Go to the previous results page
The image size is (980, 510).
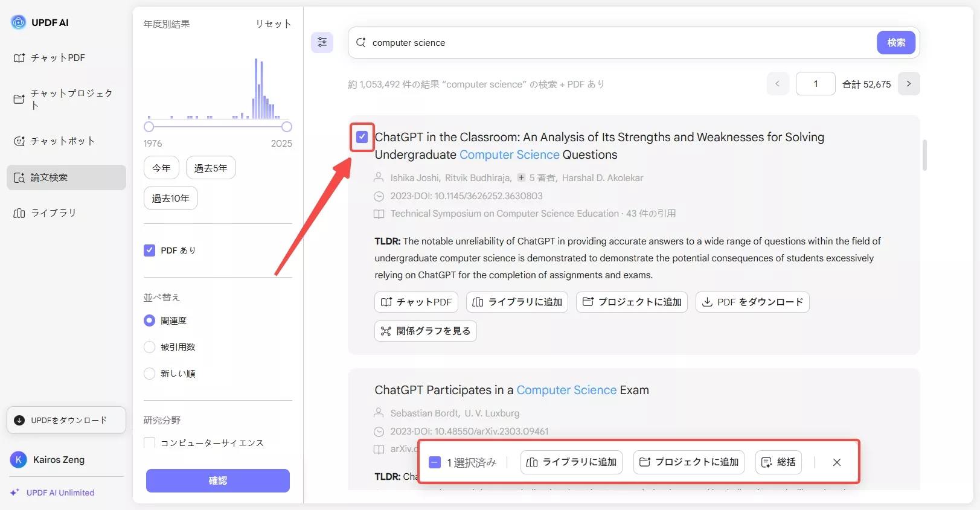click(x=778, y=84)
